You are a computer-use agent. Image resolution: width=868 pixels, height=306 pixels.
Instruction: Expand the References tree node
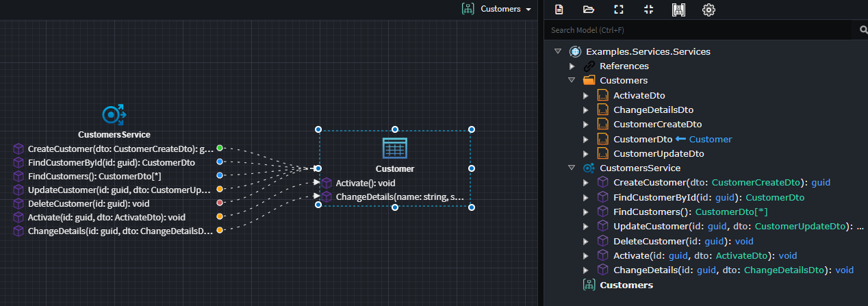(572, 66)
